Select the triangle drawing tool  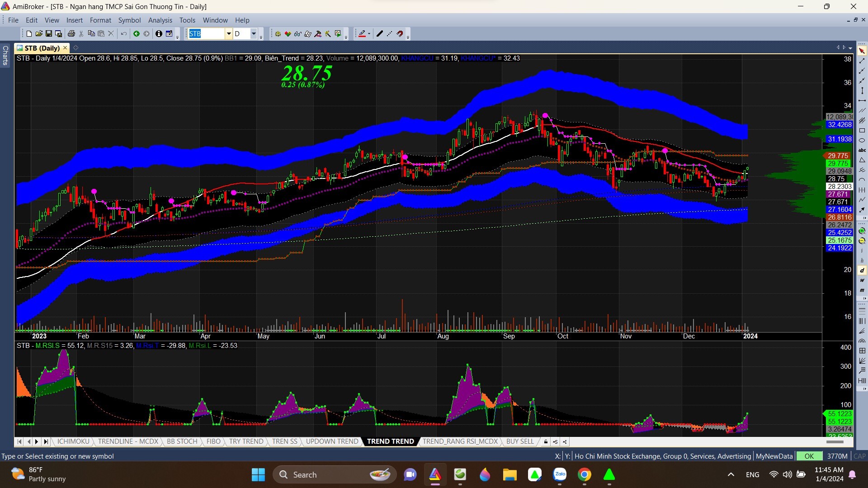point(862,160)
